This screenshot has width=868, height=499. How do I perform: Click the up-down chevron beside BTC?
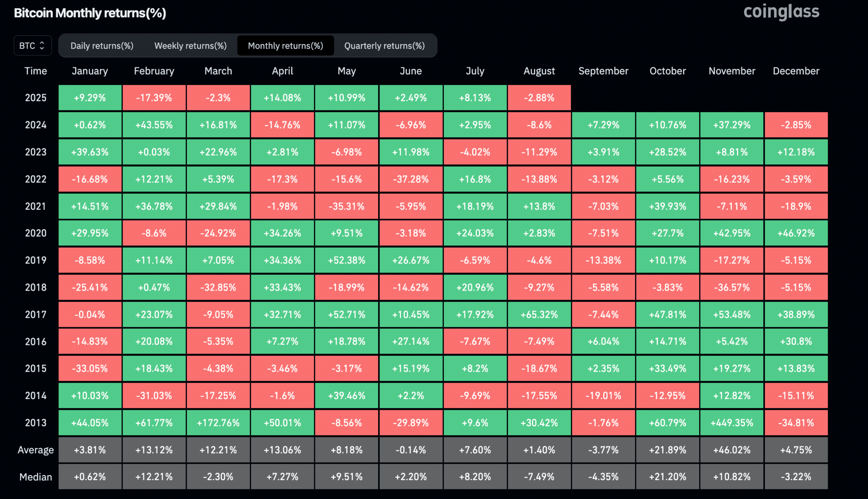tap(42, 46)
